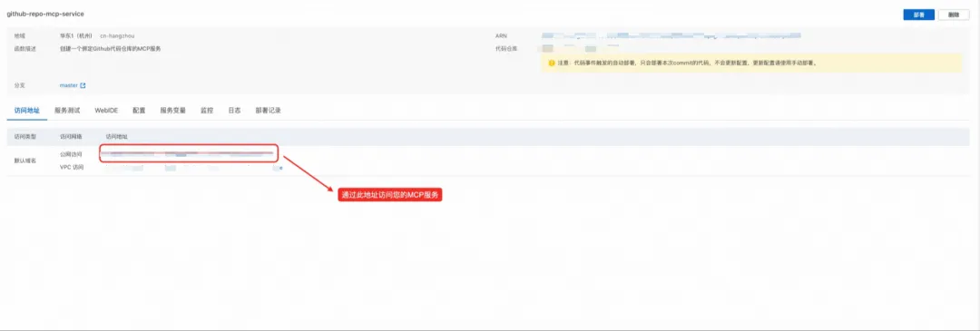Open the 服务变量 tab
The height and width of the screenshot is (331, 980).
(x=172, y=111)
